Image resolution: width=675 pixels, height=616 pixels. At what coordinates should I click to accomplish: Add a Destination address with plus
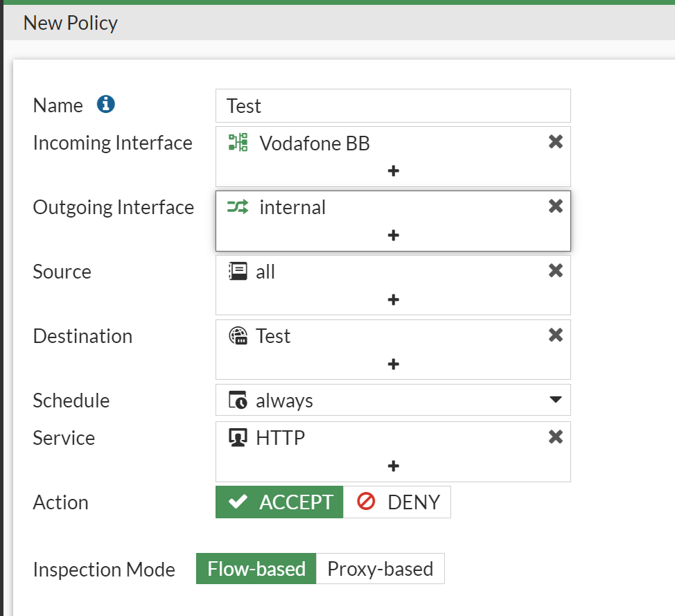(x=393, y=364)
